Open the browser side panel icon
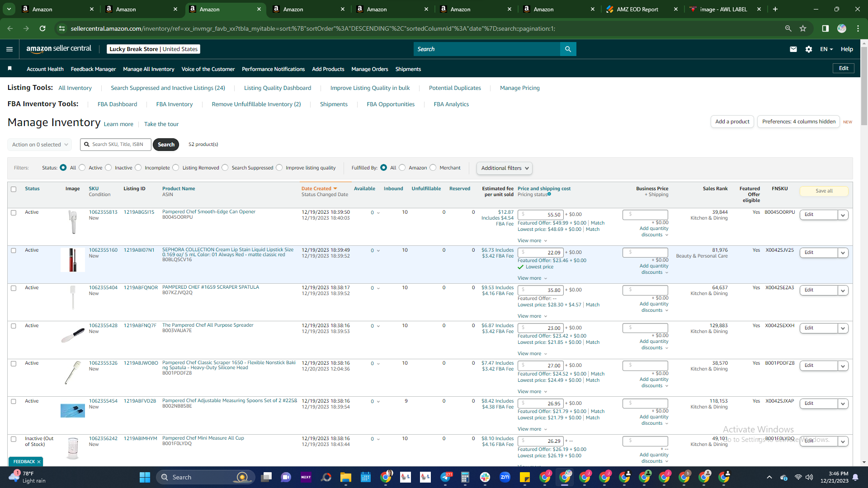The height and width of the screenshot is (488, 868). pos(826,28)
